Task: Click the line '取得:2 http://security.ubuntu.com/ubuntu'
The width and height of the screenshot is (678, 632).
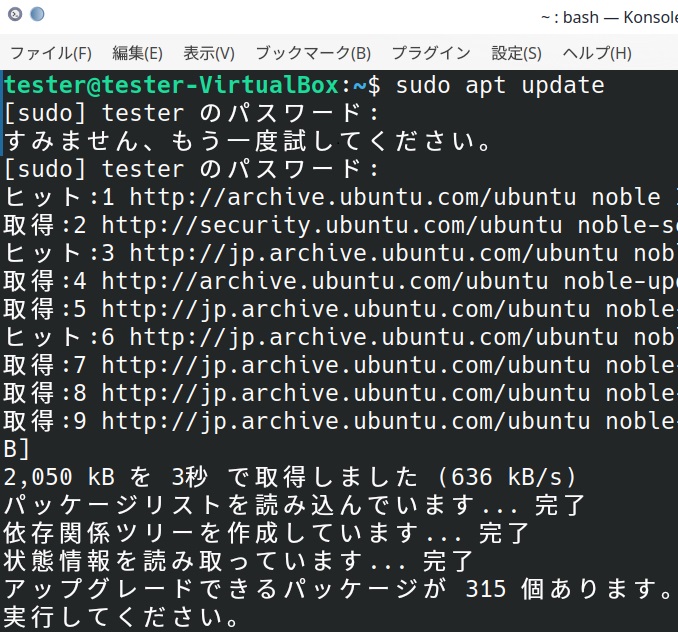Action: click(x=283, y=225)
